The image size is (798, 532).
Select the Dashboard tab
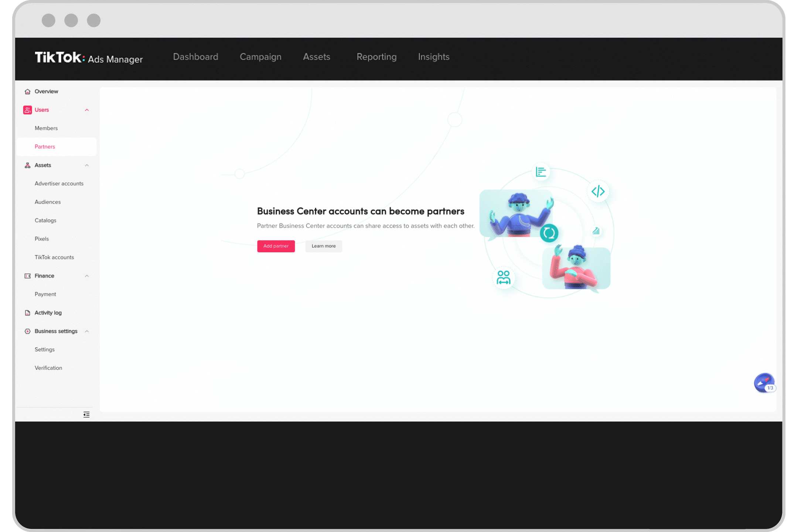pyautogui.click(x=196, y=57)
